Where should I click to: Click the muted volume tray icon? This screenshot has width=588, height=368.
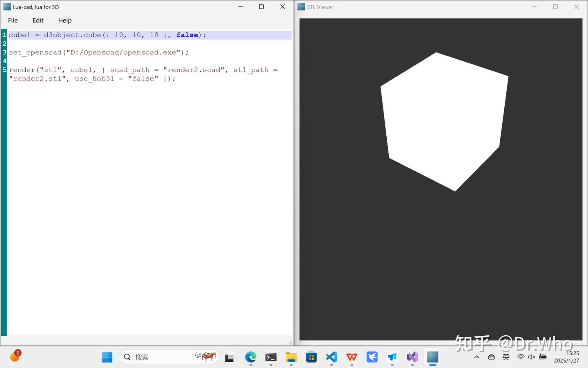[x=532, y=357]
